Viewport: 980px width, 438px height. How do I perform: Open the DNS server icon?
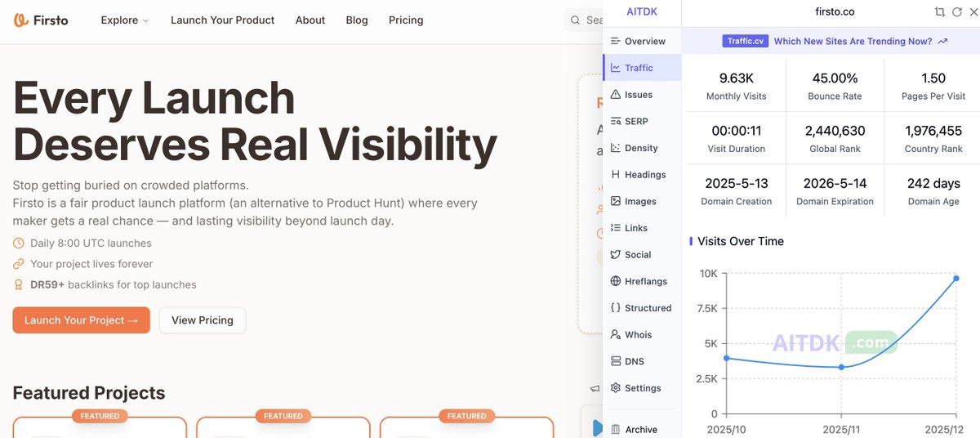616,361
